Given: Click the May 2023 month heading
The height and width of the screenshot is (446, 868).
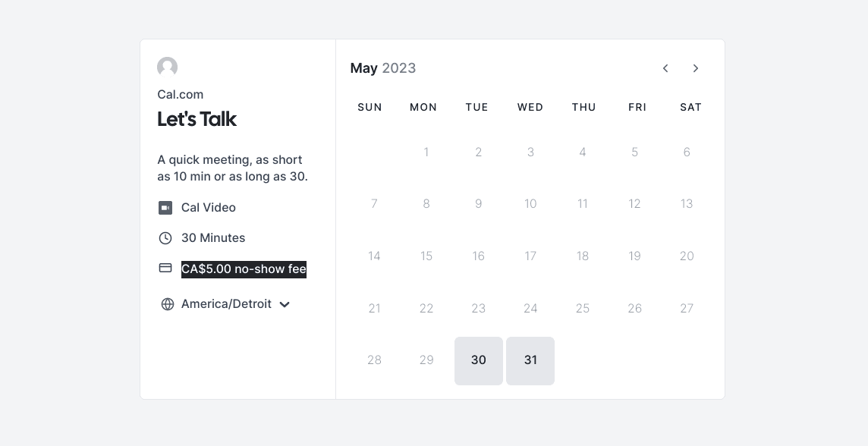Looking at the screenshot, I should pyautogui.click(x=383, y=68).
